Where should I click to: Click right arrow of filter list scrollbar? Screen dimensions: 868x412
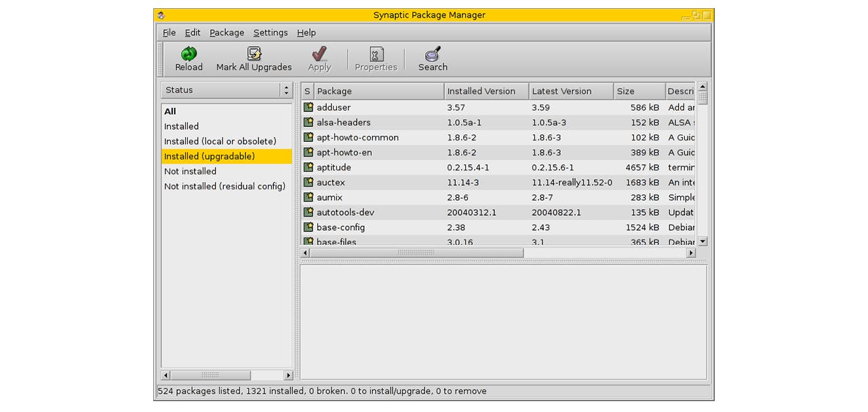(288, 375)
